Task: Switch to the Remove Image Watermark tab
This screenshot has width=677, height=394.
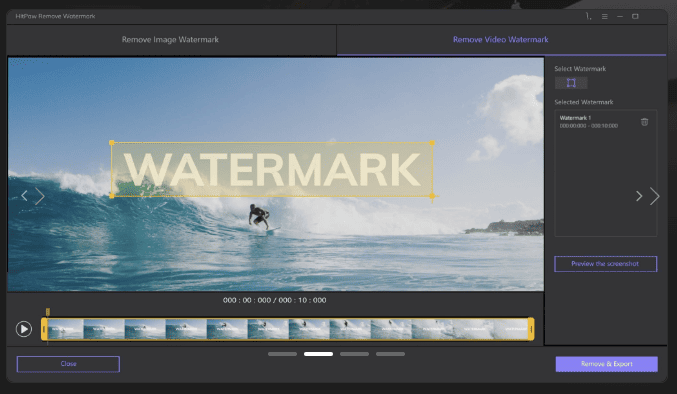Action: pos(170,40)
